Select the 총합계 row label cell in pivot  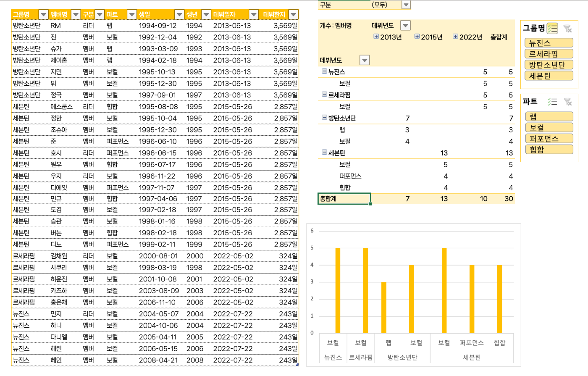(x=344, y=199)
